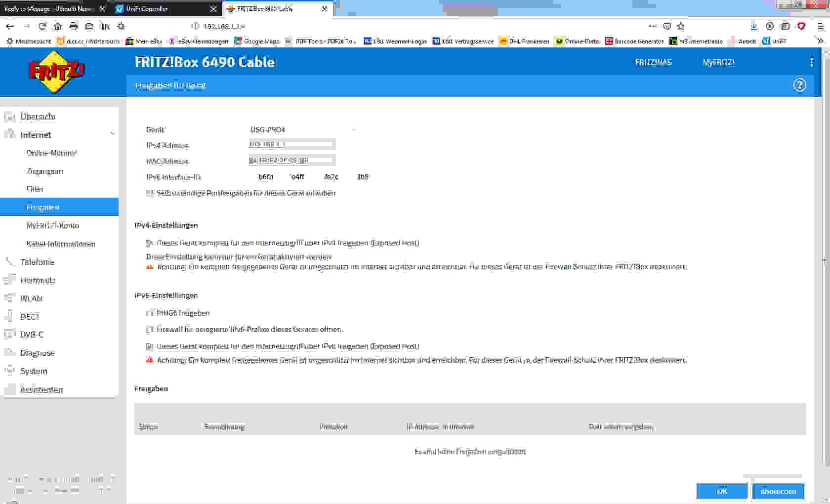
Task: Click the IPv6 Interface-ID value b6fb
Action: (265, 177)
